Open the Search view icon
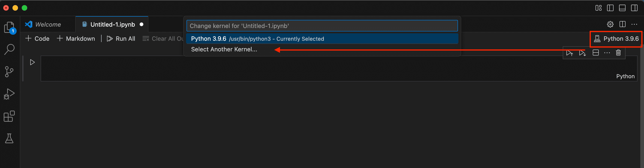 [9, 49]
